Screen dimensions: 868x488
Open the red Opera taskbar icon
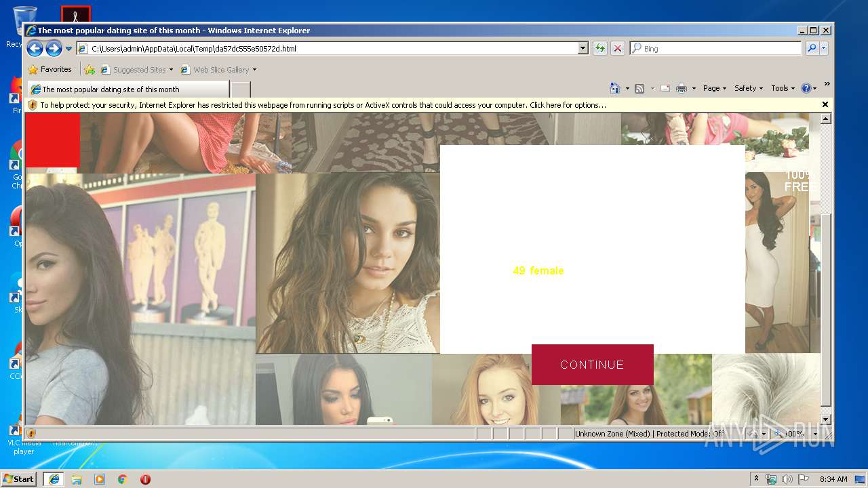(x=145, y=479)
